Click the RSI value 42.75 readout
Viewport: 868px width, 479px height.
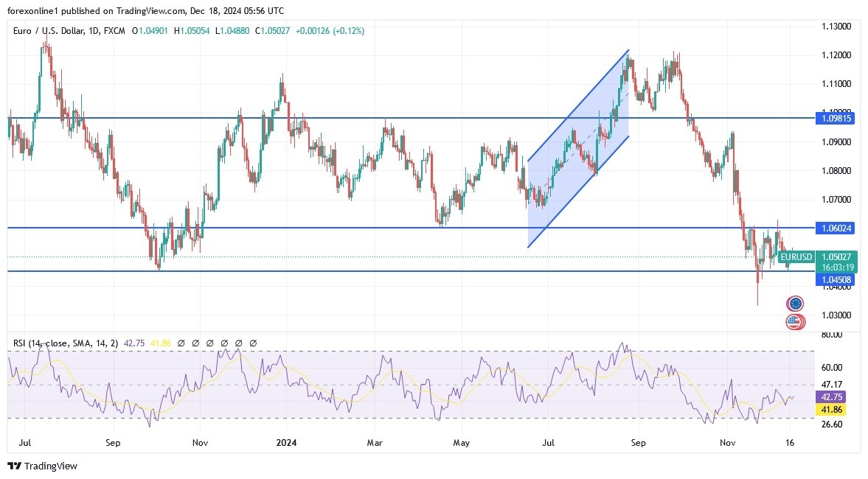pos(134,342)
